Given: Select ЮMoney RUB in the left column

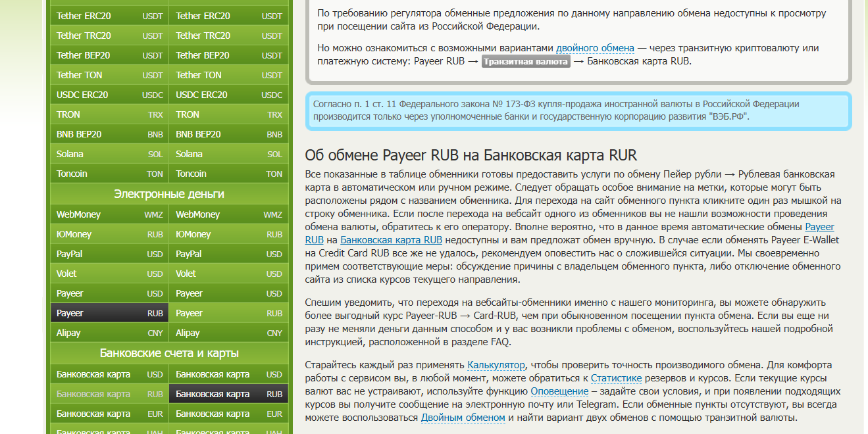Looking at the screenshot, I should pos(109,234).
